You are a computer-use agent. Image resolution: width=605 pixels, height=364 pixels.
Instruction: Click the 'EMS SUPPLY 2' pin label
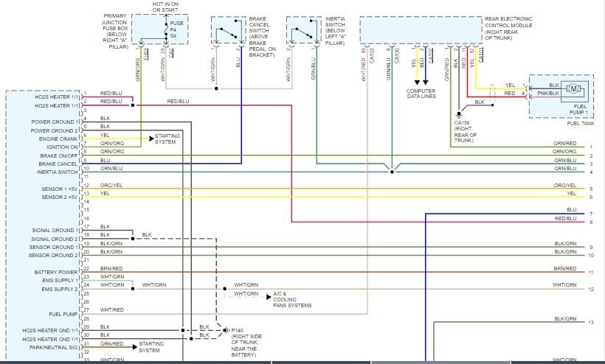(x=60, y=289)
